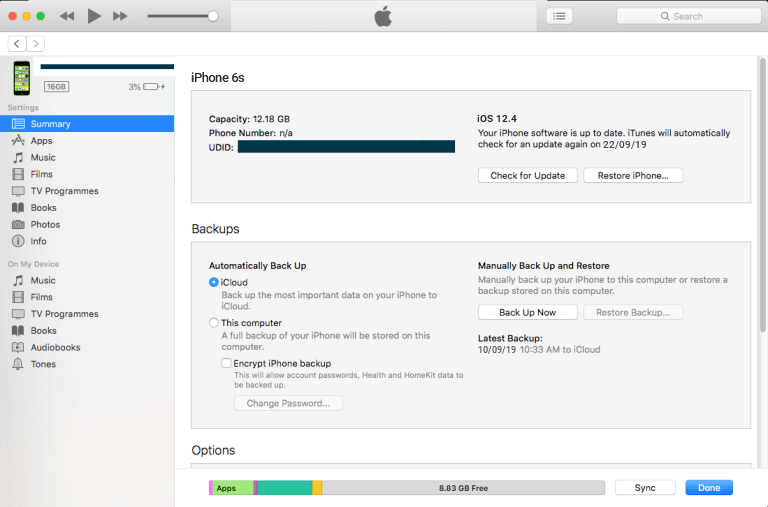Screen dimensions: 768x507
Task: Open Audiobooks in sidebar
Action: pos(87,347)
